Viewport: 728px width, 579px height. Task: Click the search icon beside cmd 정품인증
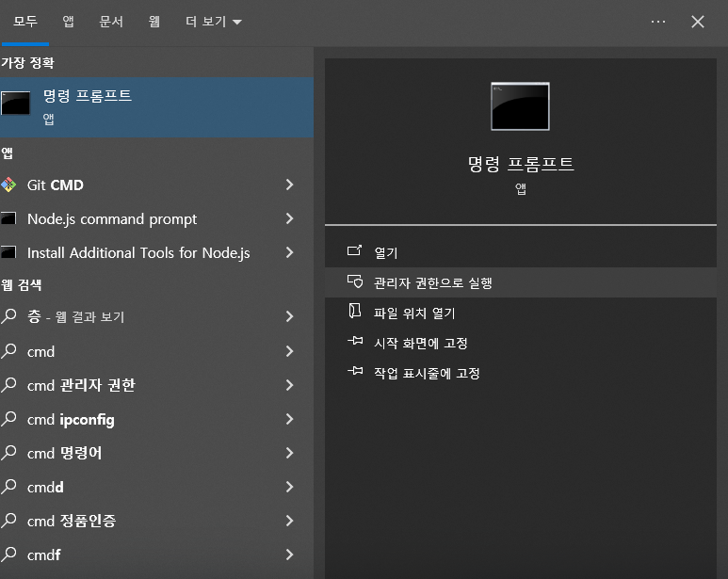coord(8,520)
